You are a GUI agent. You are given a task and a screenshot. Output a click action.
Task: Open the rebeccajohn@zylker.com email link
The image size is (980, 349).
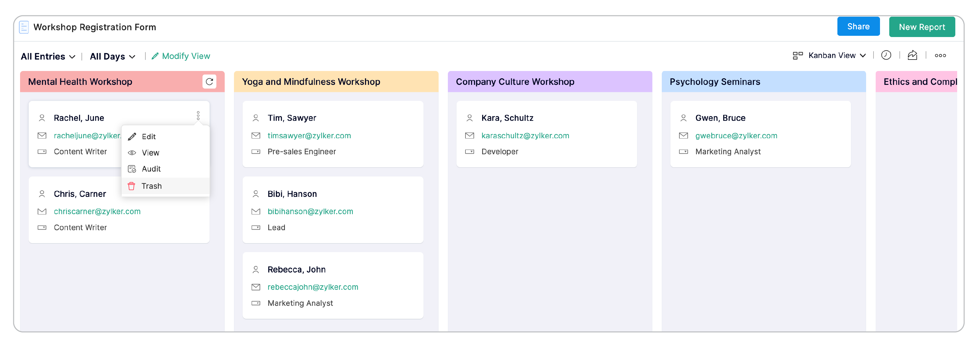coord(313,287)
